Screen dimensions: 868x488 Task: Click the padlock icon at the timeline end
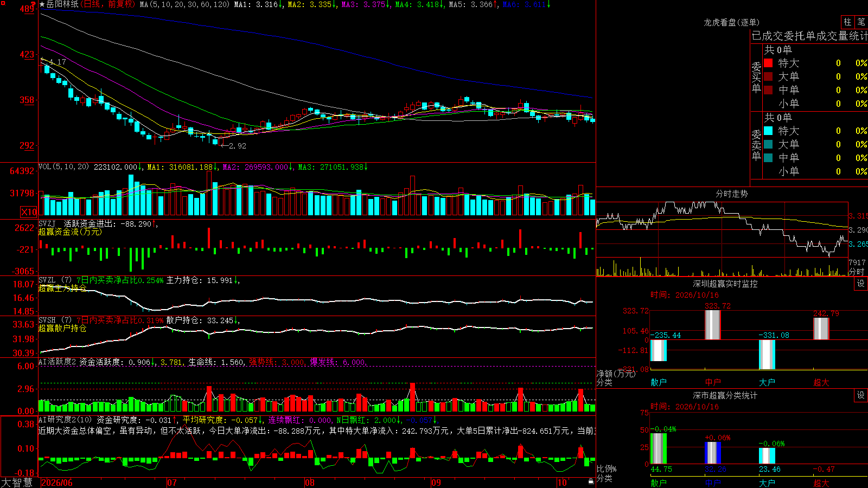point(591,481)
